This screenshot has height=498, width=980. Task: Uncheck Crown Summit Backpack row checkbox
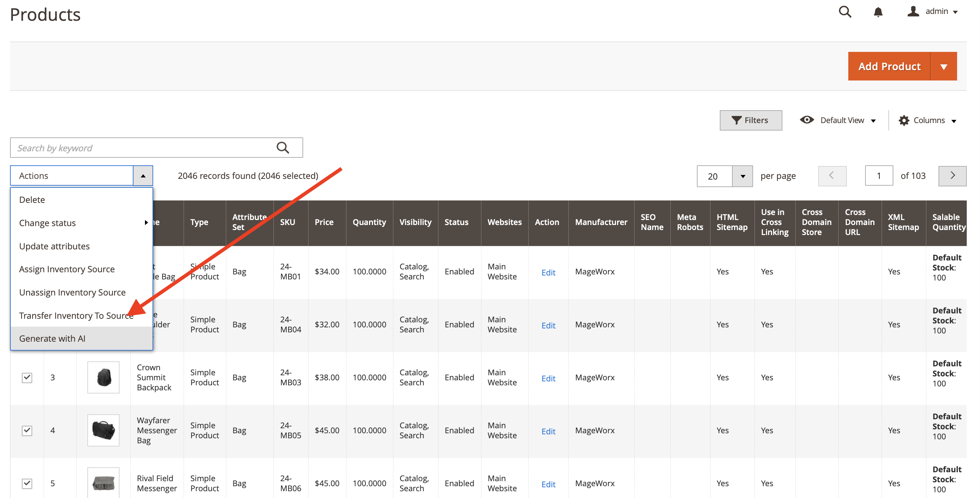[26, 377]
